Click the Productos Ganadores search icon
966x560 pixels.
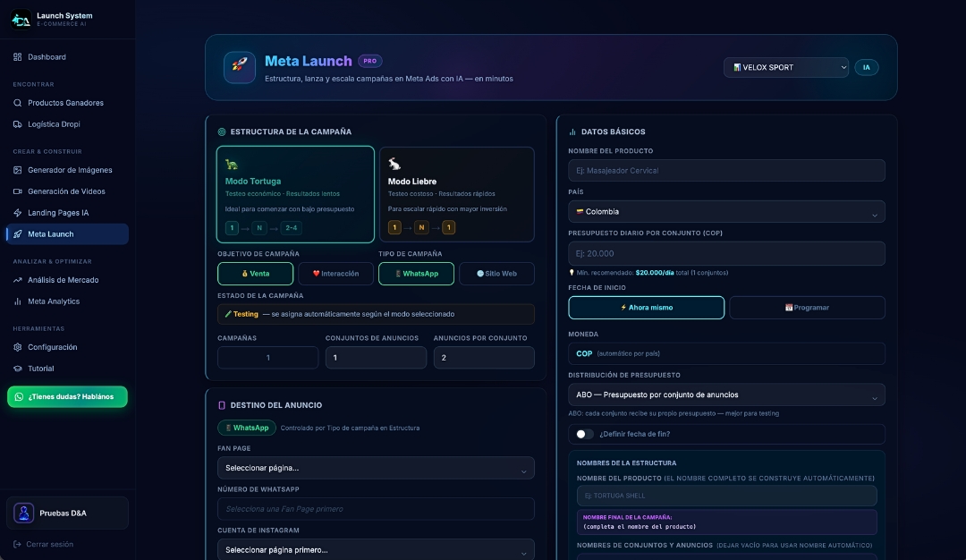coord(17,103)
